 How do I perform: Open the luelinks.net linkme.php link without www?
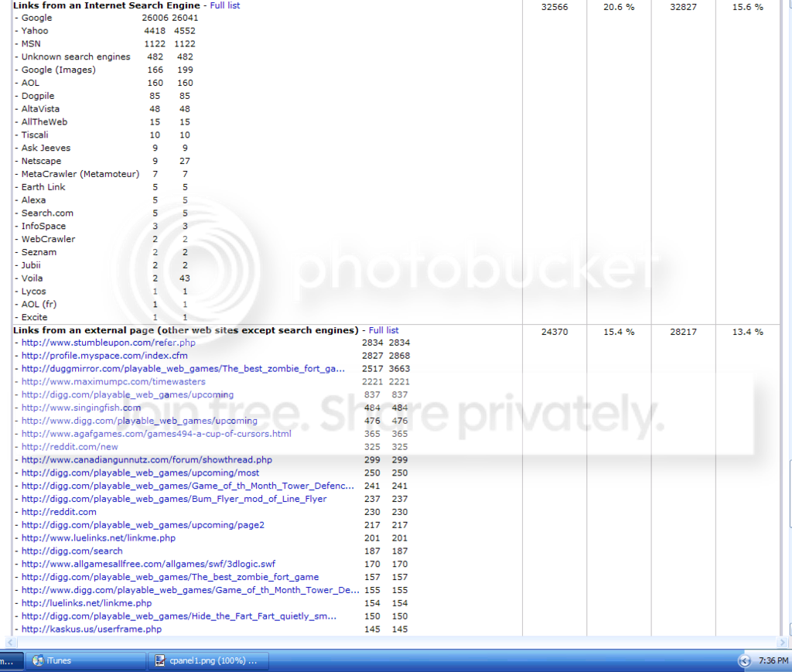[87, 604]
